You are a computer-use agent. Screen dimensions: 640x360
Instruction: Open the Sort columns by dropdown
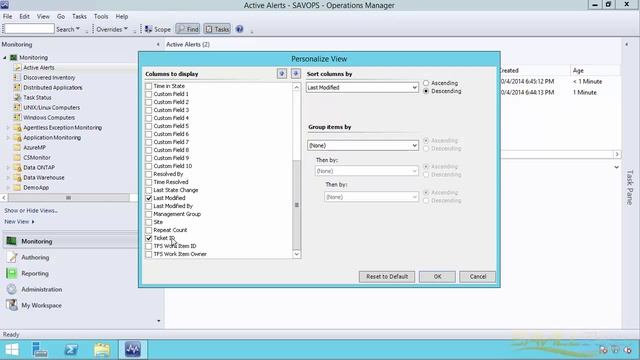click(x=362, y=87)
